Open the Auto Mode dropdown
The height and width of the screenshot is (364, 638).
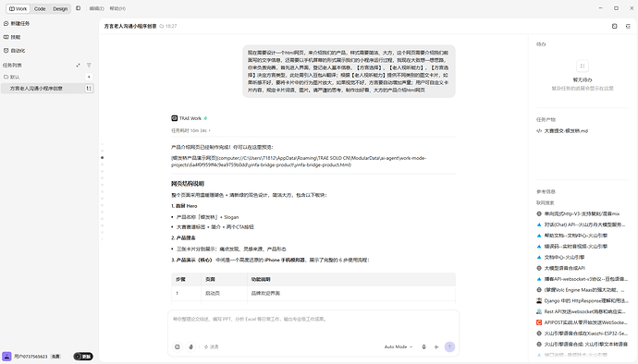pos(399,347)
